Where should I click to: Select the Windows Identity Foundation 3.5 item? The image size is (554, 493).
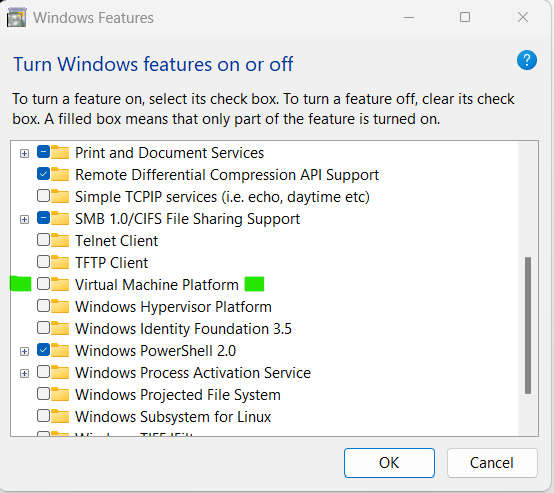coord(183,329)
